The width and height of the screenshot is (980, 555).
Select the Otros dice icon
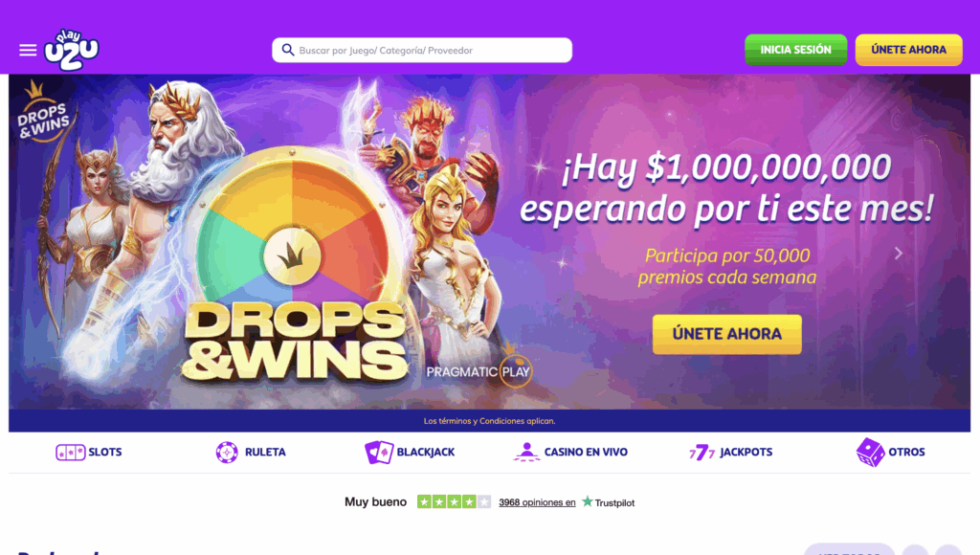point(870,452)
